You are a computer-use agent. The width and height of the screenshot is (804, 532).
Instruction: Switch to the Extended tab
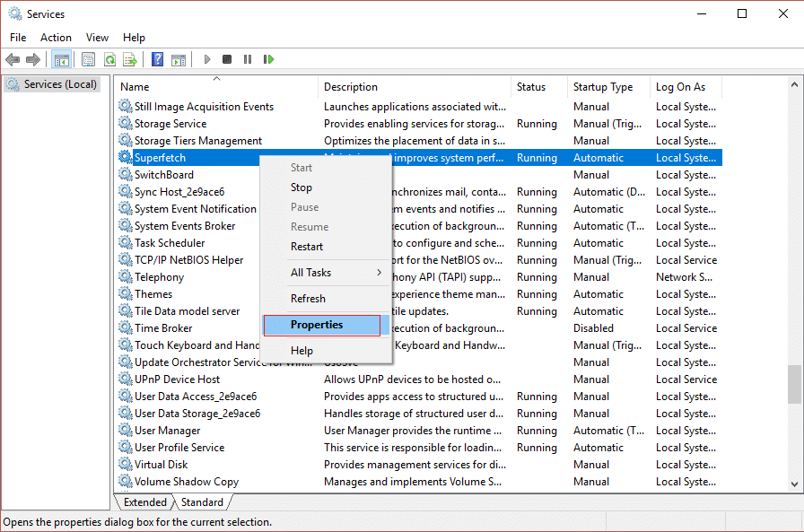point(145,502)
